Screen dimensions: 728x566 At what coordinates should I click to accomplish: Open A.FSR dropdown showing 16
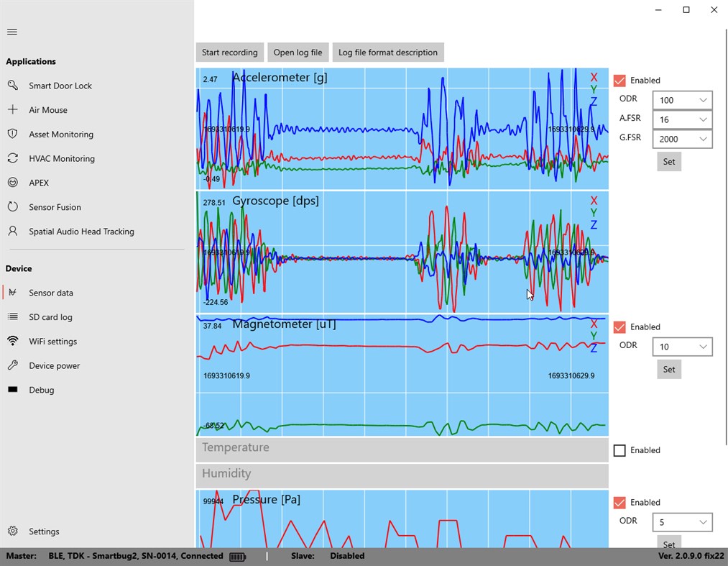click(682, 119)
